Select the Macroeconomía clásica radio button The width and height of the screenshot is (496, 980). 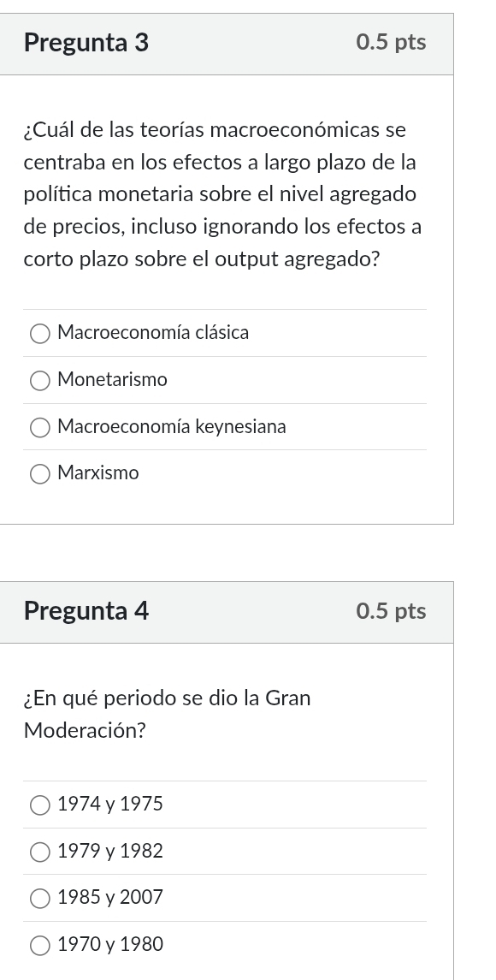[40, 334]
